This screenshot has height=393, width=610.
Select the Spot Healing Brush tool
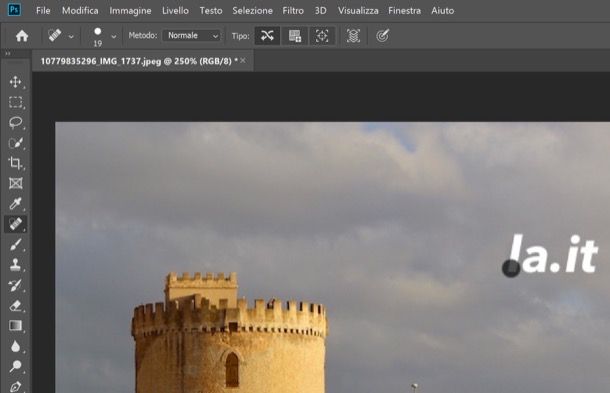click(x=16, y=224)
